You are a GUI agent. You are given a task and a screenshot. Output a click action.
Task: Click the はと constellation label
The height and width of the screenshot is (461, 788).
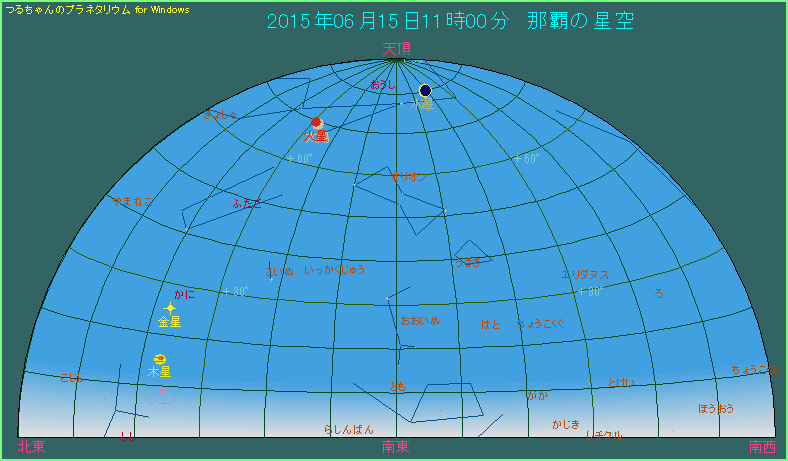click(490, 324)
